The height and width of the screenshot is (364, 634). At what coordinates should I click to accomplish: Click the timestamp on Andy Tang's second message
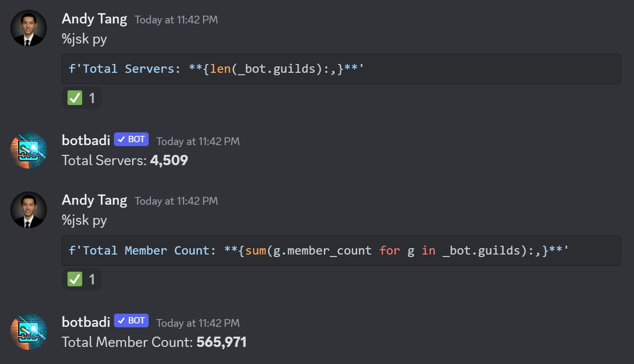(176, 201)
